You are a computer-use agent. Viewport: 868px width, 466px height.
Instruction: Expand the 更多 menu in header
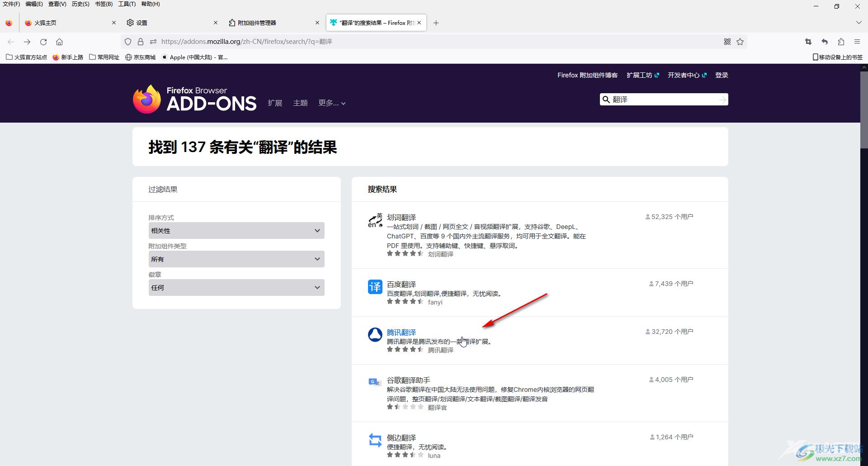[332, 103]
